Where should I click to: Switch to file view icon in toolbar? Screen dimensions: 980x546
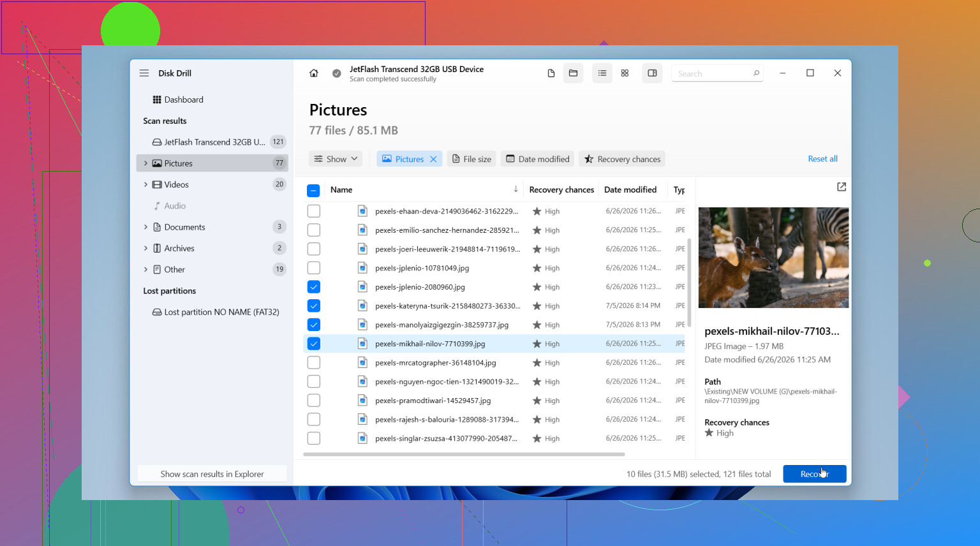pos(551,73)
